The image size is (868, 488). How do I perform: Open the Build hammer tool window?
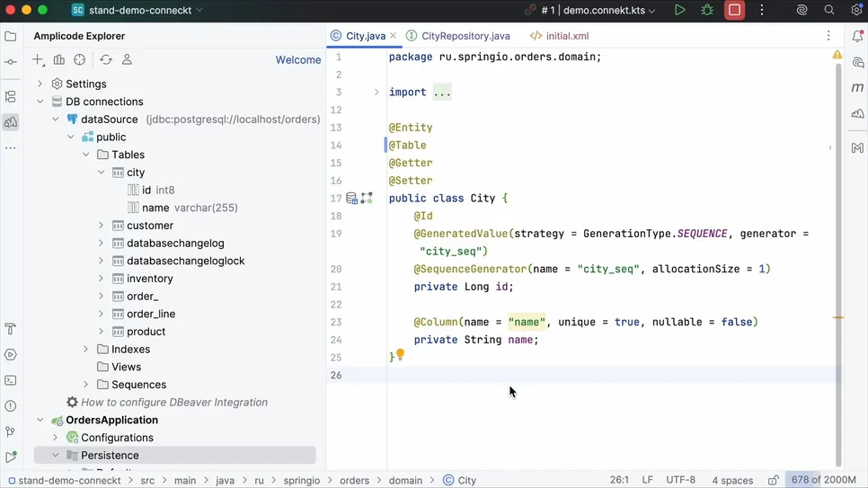click(x=11, y=329)
